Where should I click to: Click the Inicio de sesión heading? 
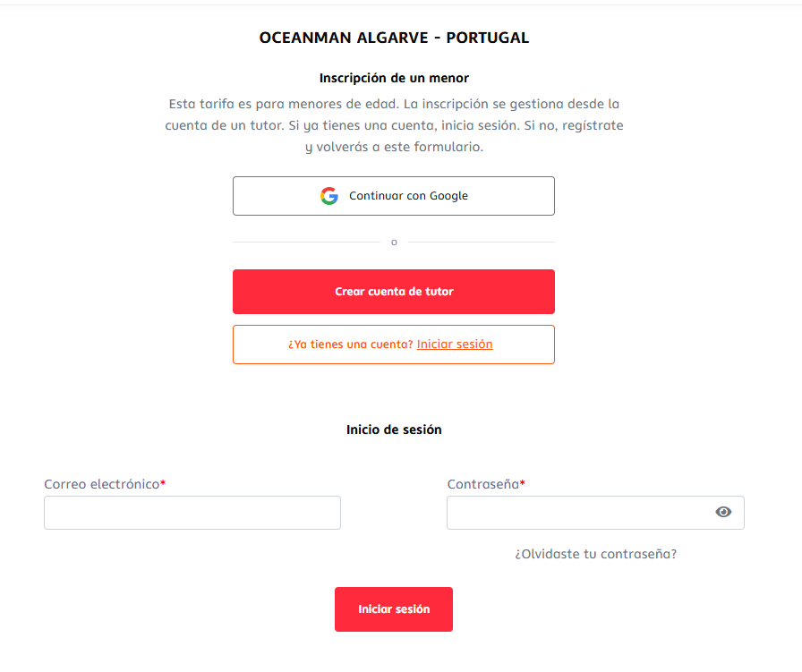tap(394, 430)
